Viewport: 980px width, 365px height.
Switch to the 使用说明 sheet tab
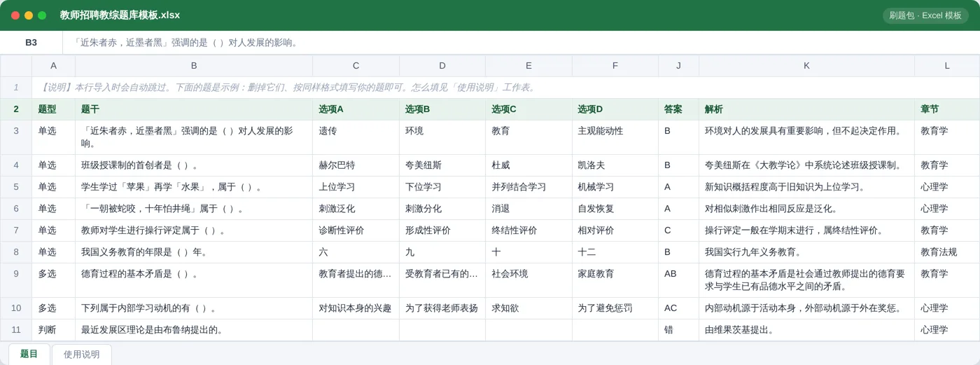click(82, 354)
